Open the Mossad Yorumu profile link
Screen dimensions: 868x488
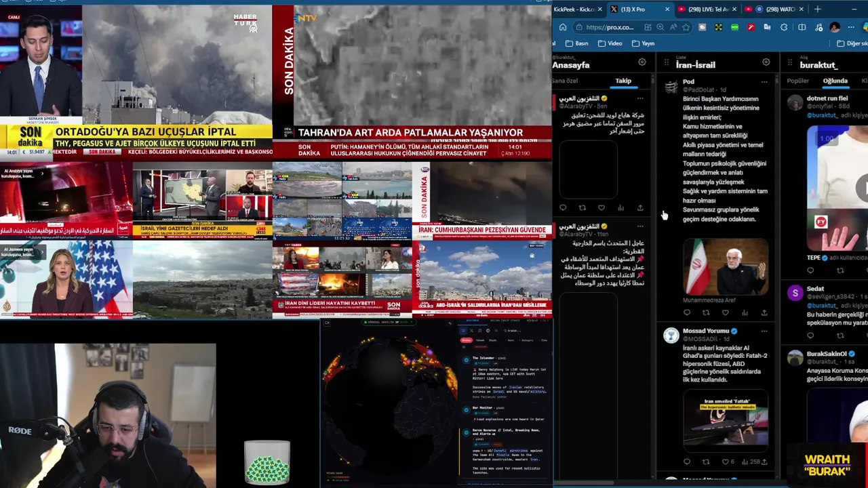pyautogui.click(x=705, y=331)
